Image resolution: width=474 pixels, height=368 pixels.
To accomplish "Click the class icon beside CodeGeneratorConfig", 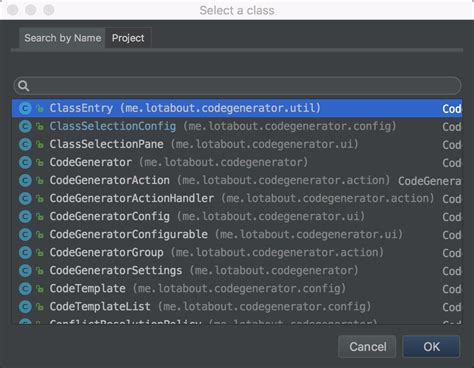I will (x=25, y=216).
